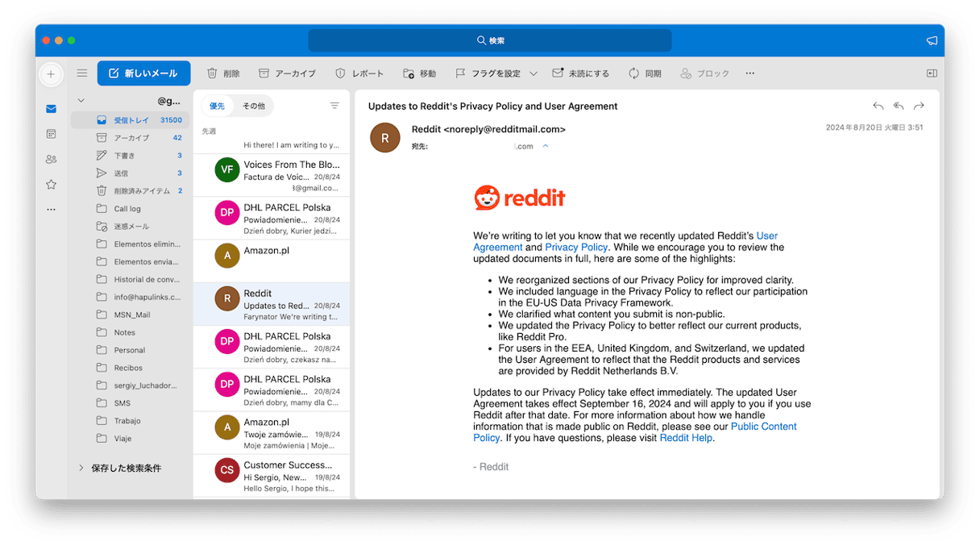This screenshot has height=546, width=980.
Task: Click the Forward arrow icon
Action: (919, 106)
